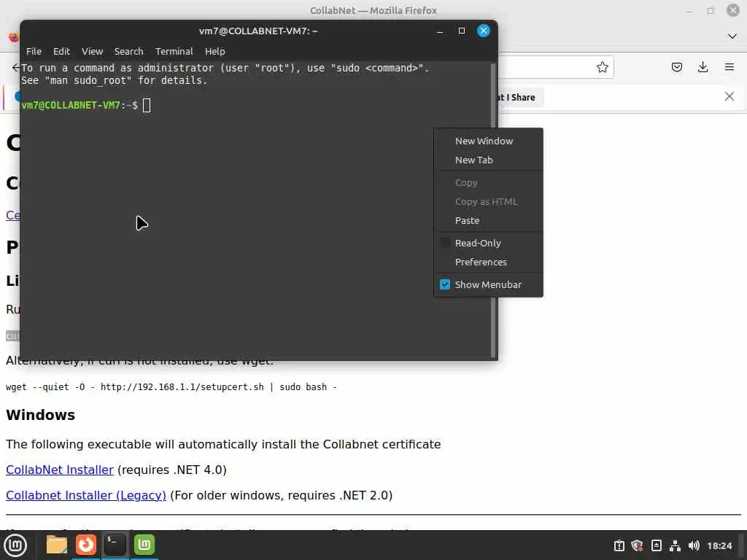Switch to Firefox from the taskbar

point(86,545)
